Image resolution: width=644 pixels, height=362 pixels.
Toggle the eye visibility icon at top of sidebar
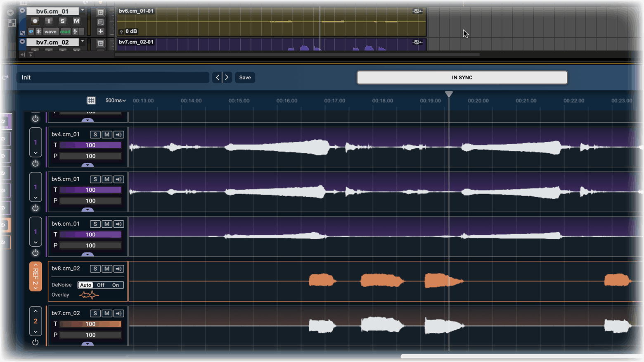3,121
